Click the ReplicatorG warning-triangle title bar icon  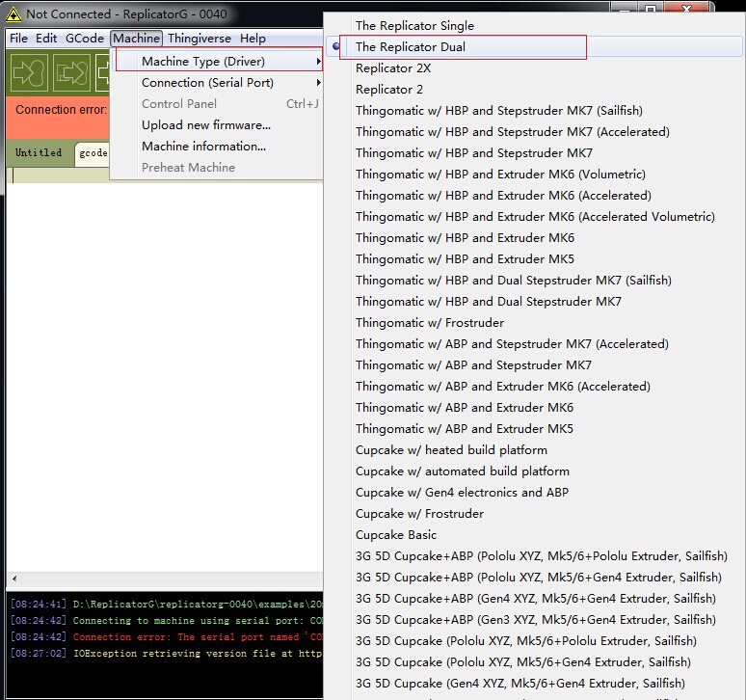click(13, 14)
